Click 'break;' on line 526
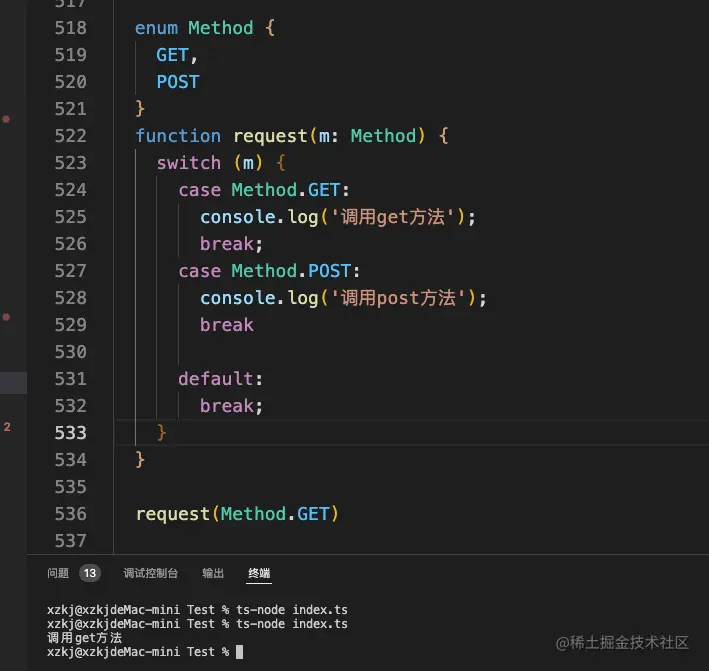Image resolution: width=709 pixels, height=671 pixels. click(x=231, y=244)
